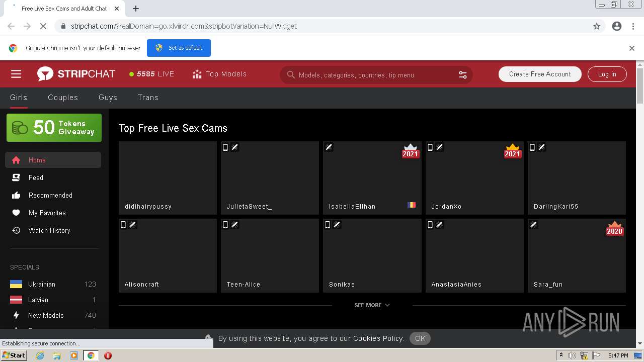This screenshot has height=362, width=644.
Task: Open the Teen-Alice cam thumbnail
Action: click(x=270, y=255)
